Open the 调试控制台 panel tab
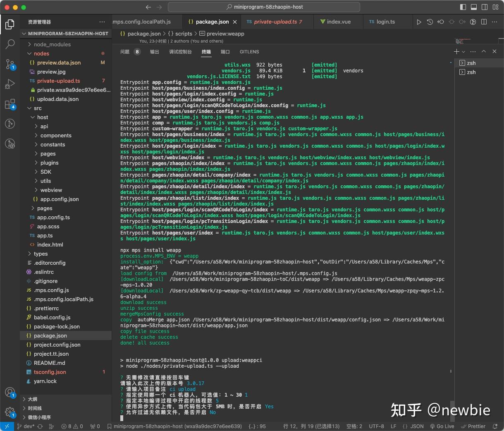 [181, 52]
